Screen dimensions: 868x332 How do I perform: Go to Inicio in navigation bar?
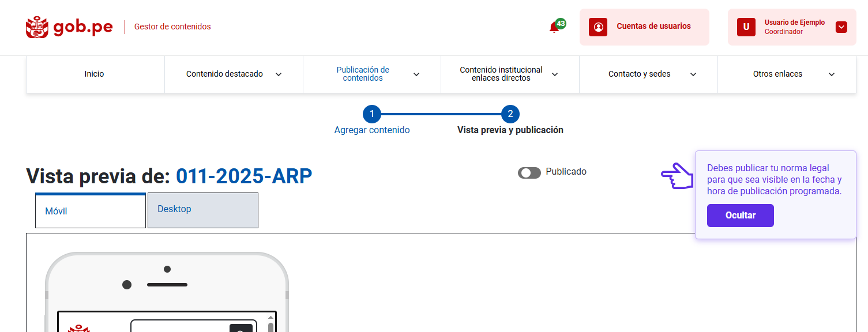click(95, 74)
